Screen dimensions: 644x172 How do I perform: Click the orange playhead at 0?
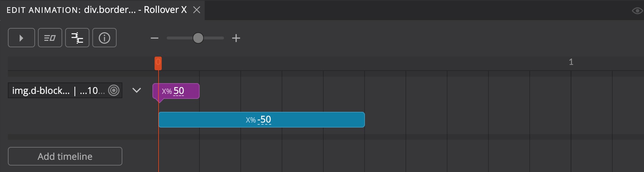point(158,63)
